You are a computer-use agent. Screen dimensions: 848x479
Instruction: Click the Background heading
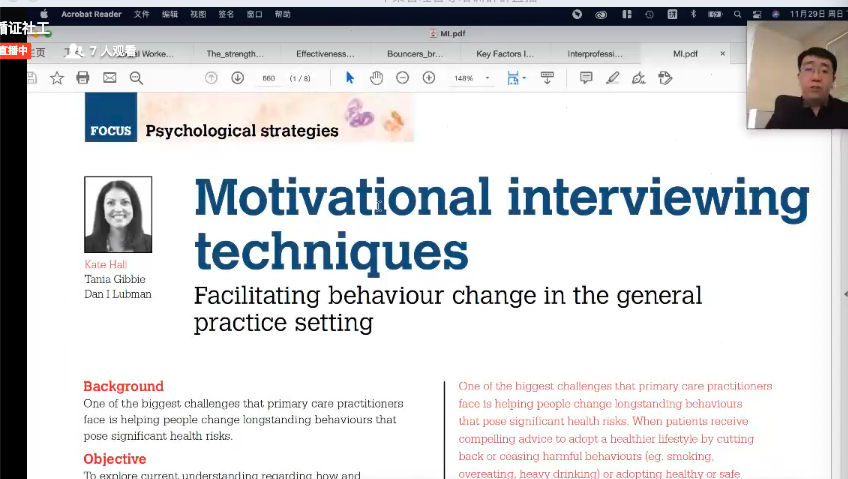click(x=123, y=386)
